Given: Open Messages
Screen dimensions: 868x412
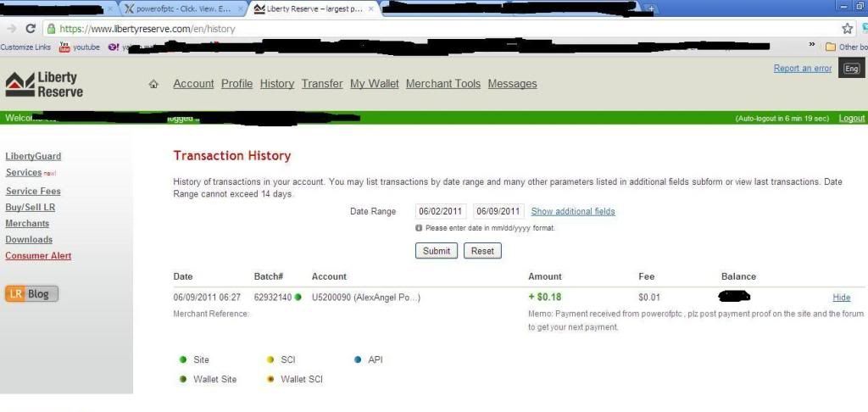Looking at the screenshot, I should 512,84.
